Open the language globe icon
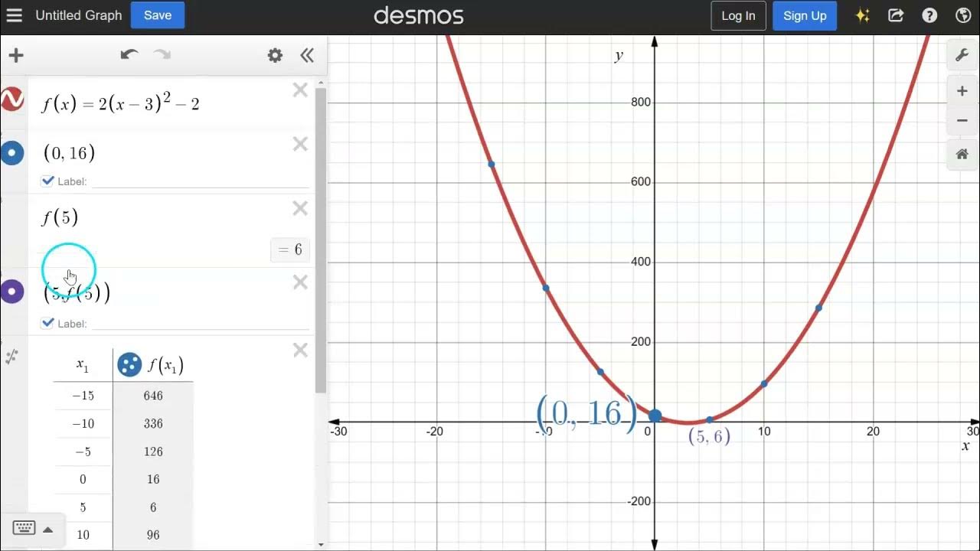 tap(963, 15)
